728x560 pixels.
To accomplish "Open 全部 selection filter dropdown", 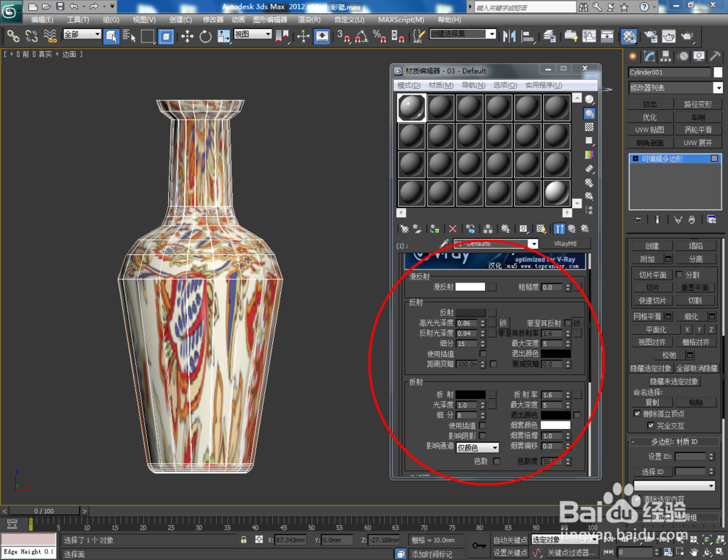I will point(82,34).
